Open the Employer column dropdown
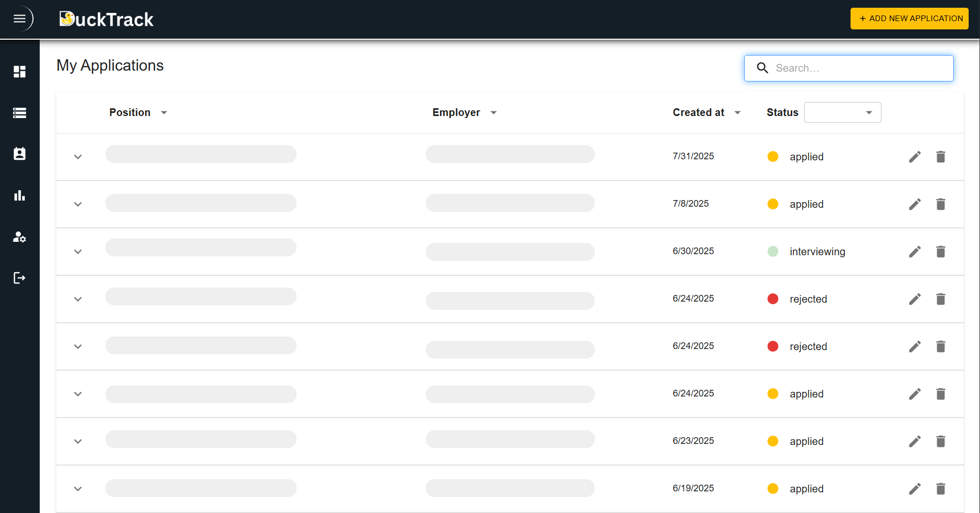Viewport: 980px width, 513px height. click(x=493, y=112)
